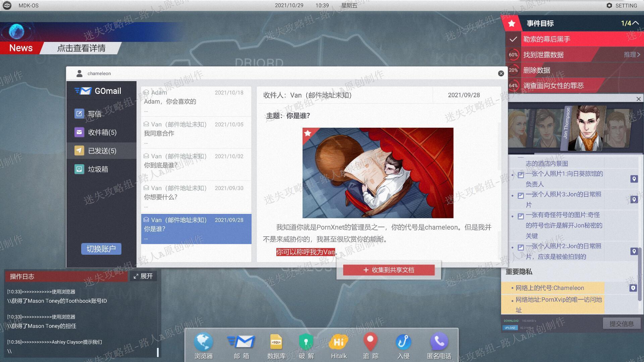Launch the 入侵 intrusion hook icon
The image size is (644, 362).
tap(403, 342)
